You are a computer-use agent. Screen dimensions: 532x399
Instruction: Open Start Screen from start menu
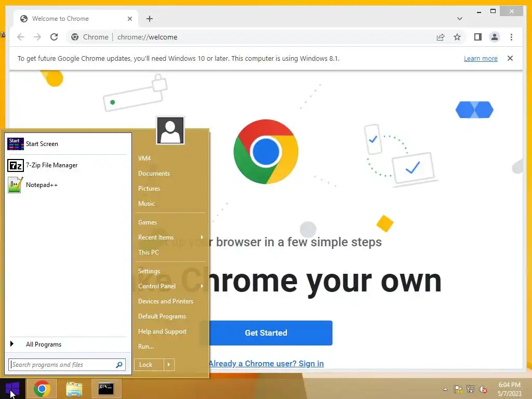pyautogui.click(x=67, y=144)
